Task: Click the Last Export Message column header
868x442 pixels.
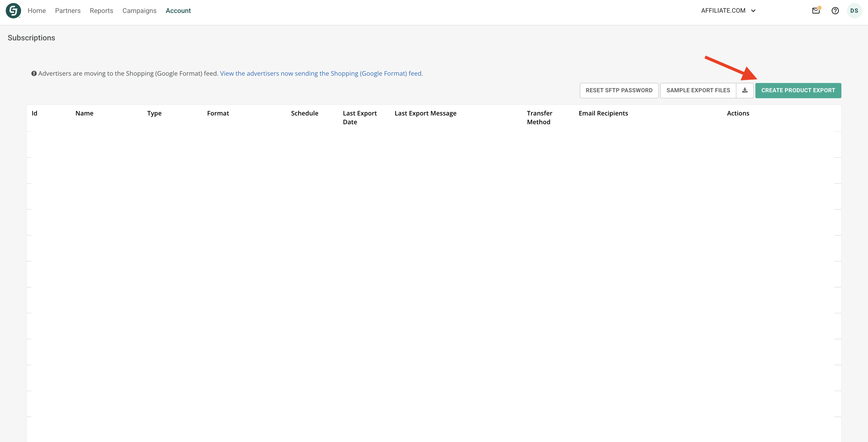Action: tap(425, 113)
